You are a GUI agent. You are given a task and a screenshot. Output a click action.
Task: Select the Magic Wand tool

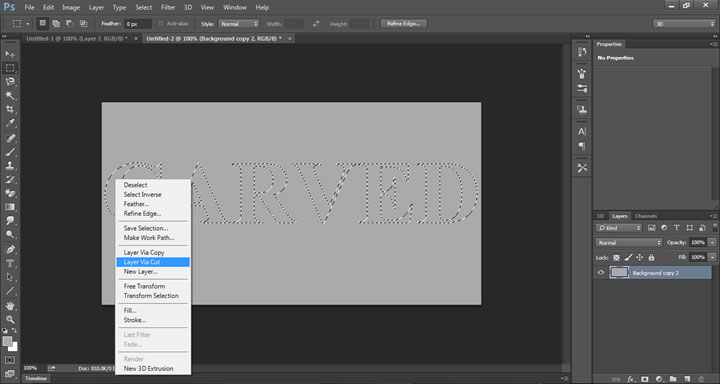[x=10, y=96]
